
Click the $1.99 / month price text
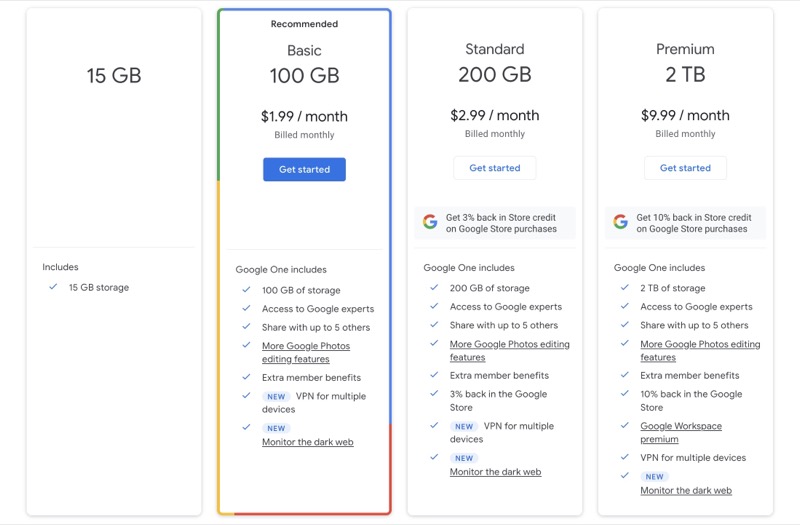point(304,116)
